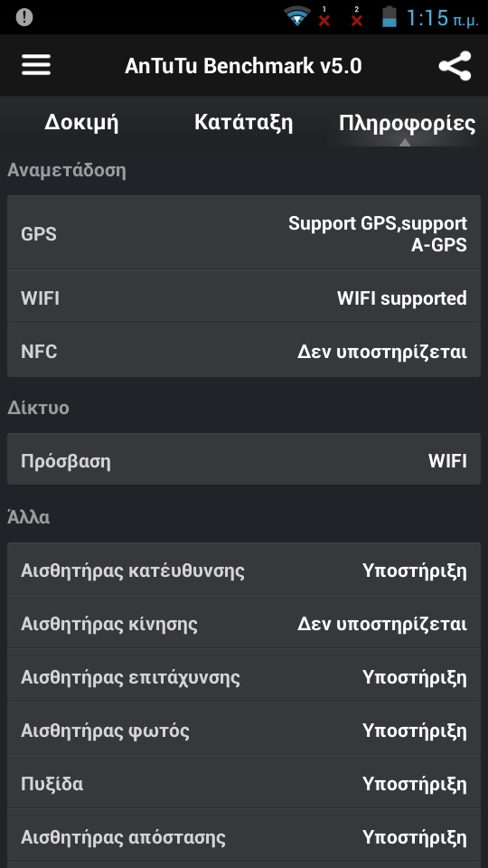Select the Αισθητήρας κίνησης row
The image size is (488, 868).
coord(244,623)
